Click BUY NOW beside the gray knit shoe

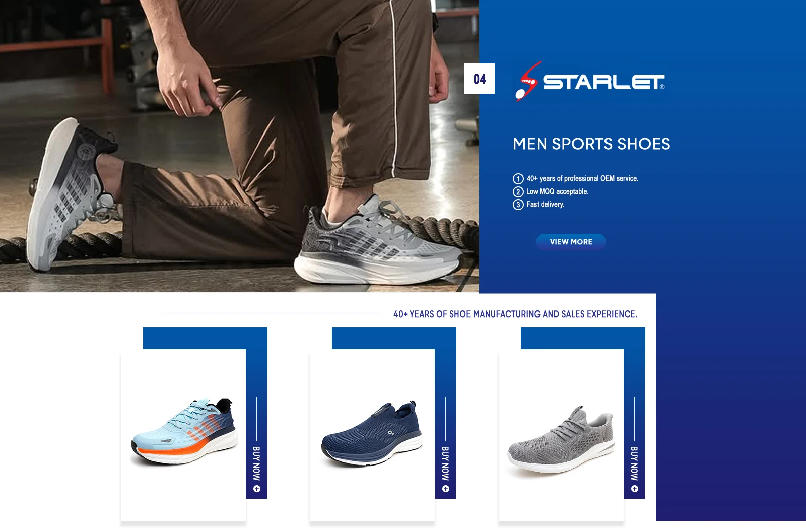point(634,463)
